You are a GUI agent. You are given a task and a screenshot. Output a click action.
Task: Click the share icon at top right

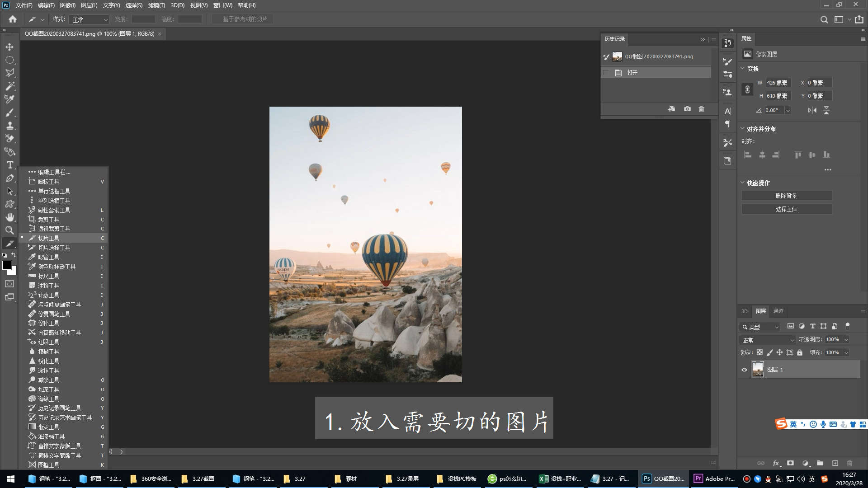point(859,19)
